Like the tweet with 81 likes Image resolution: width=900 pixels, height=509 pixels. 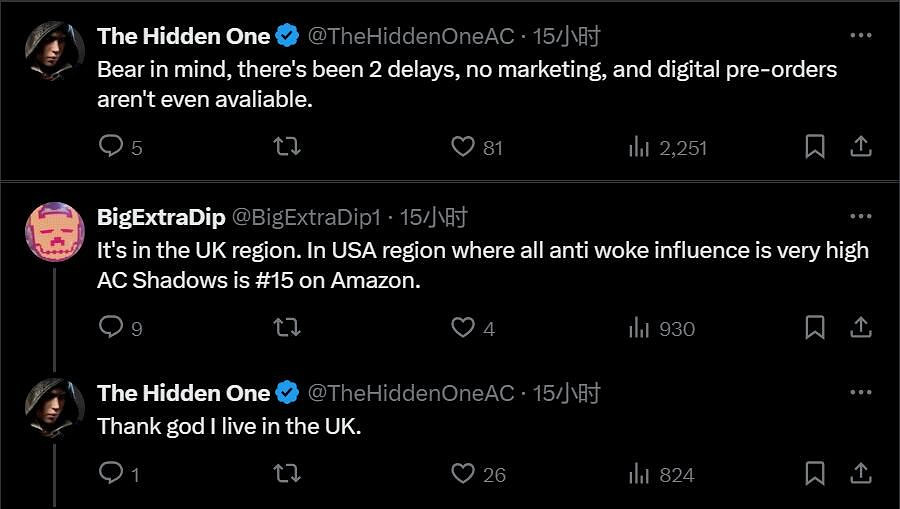coord(462,147)
